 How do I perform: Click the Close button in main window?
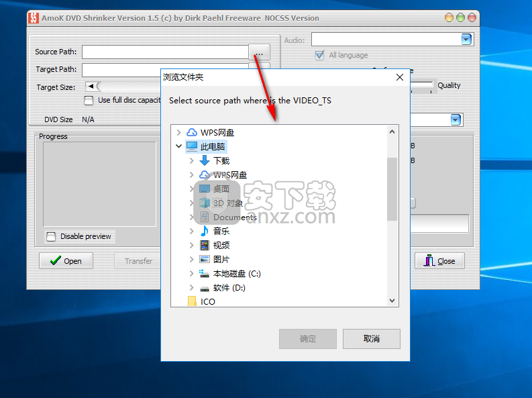click(439, 260)
